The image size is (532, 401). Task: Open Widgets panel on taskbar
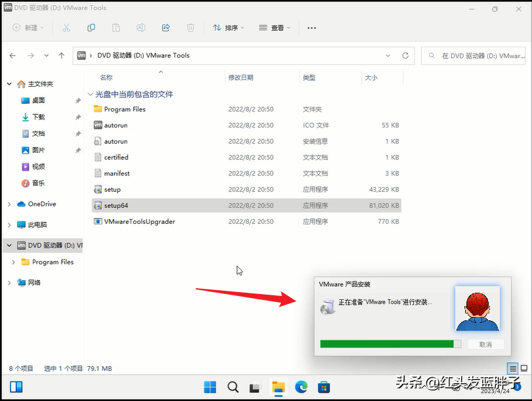16,387
